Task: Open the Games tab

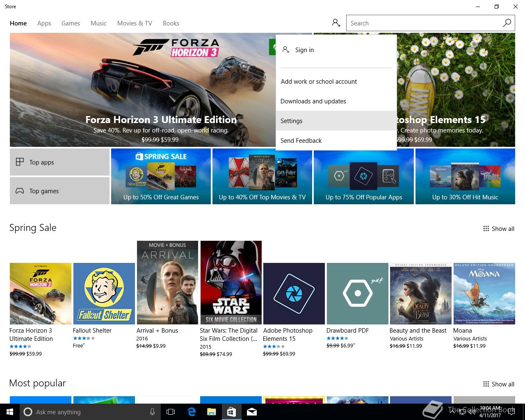Action: pos(71,23)
